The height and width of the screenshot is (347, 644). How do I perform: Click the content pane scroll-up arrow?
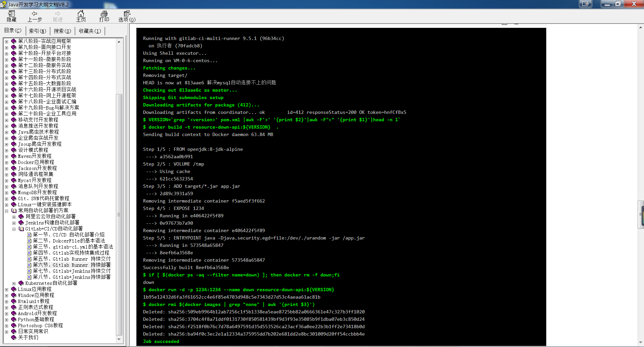point(641,28)
